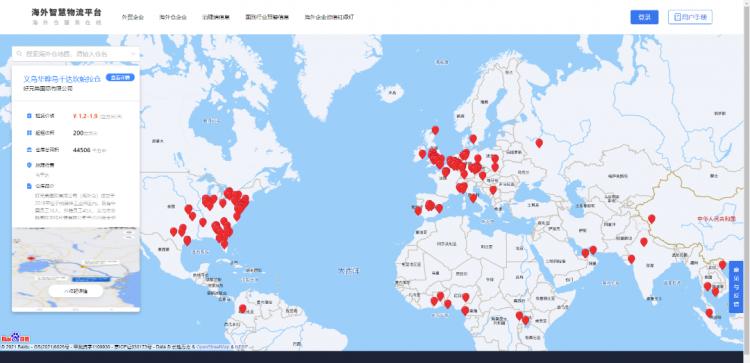Click the search magnifier icon
Screen dimensions: 750x363
pyautogui.click(x=19, y=54)
